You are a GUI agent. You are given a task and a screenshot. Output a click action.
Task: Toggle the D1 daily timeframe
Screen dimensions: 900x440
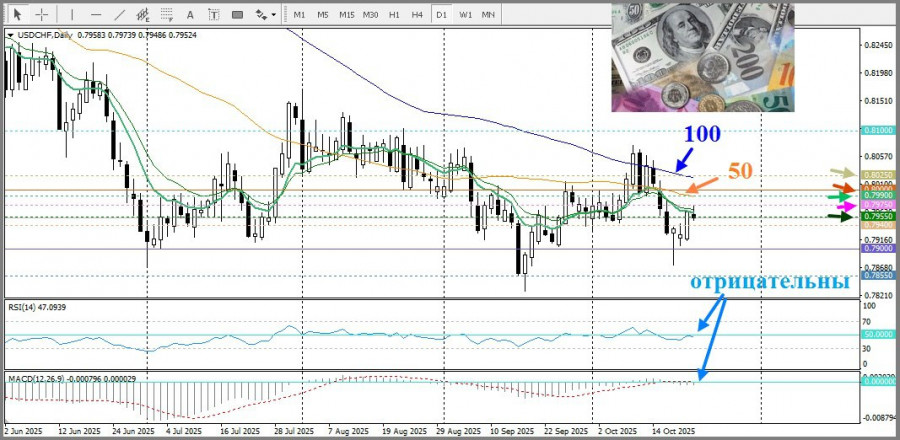coord(441,15)
